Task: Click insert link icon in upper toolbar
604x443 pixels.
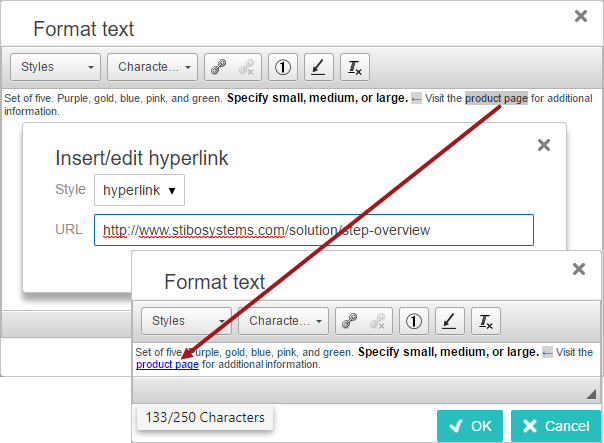Action: coord(218,67)
